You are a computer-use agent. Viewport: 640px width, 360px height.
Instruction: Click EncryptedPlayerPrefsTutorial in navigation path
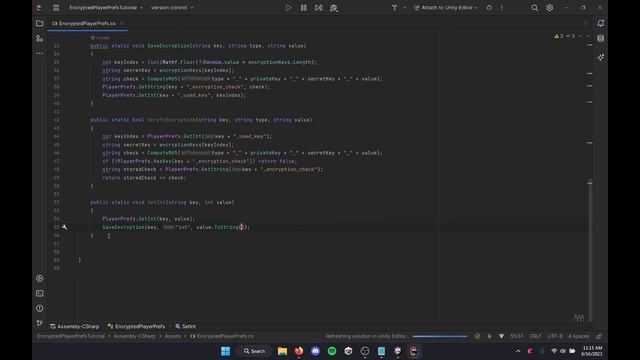(71, 336)
